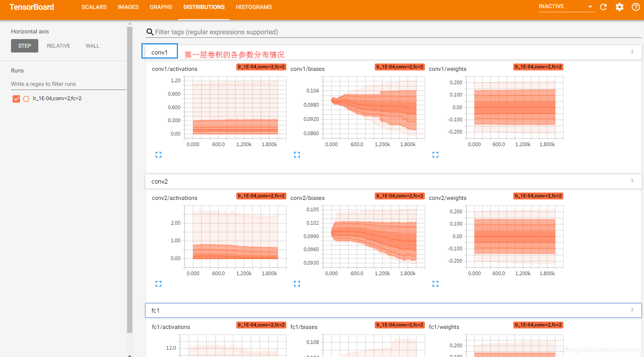Image resolution: width=644 pixels, height=357 pixels.
Task: Click the fc1/weights chart title
Action: click(x=444, y=327)
